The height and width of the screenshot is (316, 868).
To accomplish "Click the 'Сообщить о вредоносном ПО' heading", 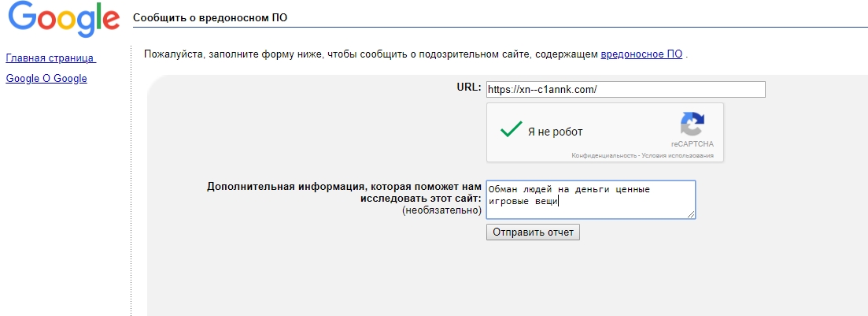I will tap(210, 18).
